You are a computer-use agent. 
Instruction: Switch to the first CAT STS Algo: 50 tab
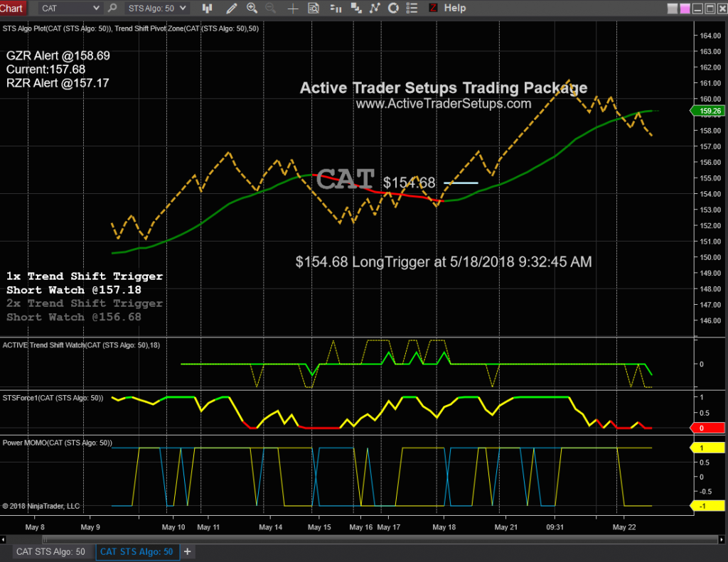point(51,551)
